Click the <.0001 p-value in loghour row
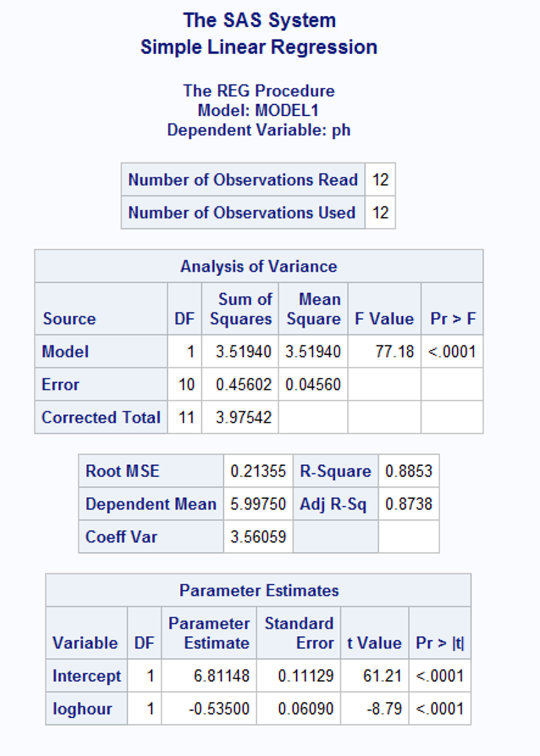 click(x=440, y=709)
